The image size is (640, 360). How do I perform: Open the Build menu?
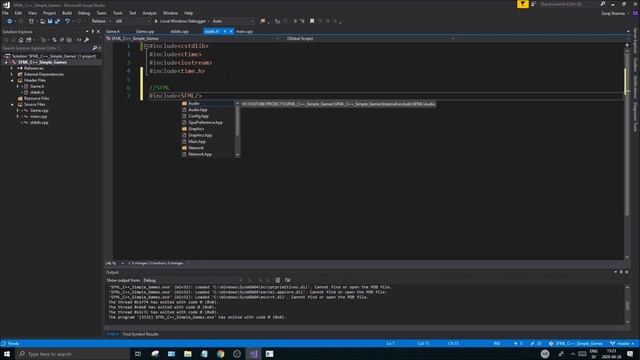pos(67,13)
